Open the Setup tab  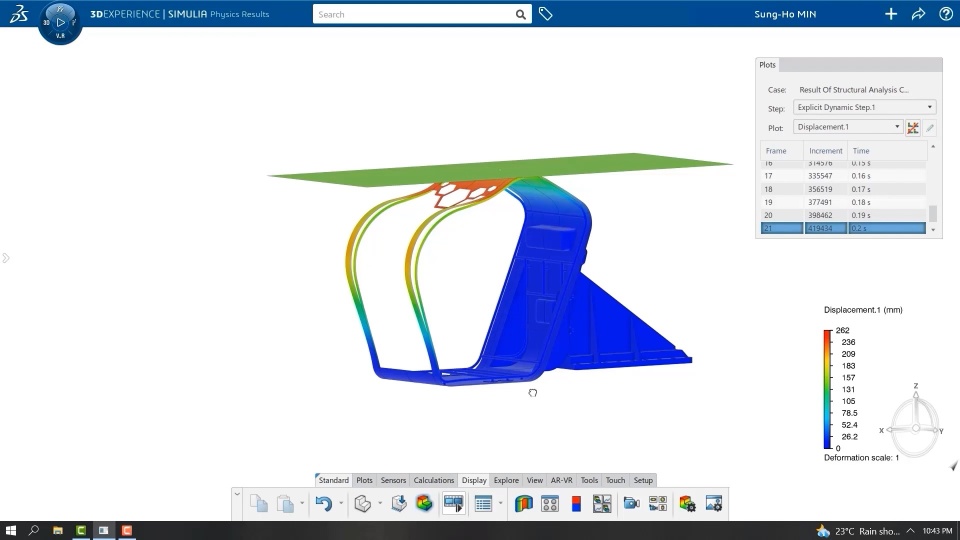[643, 480]
